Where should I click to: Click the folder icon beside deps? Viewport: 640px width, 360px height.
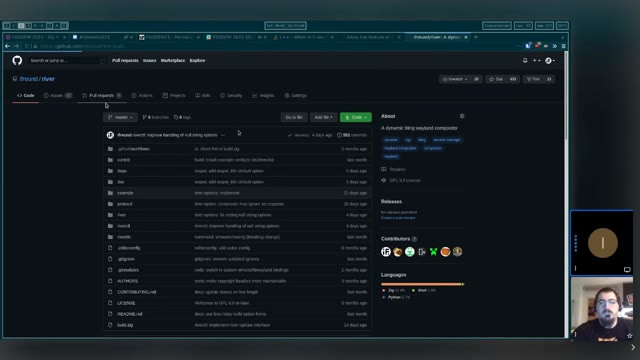pos(110,171)
